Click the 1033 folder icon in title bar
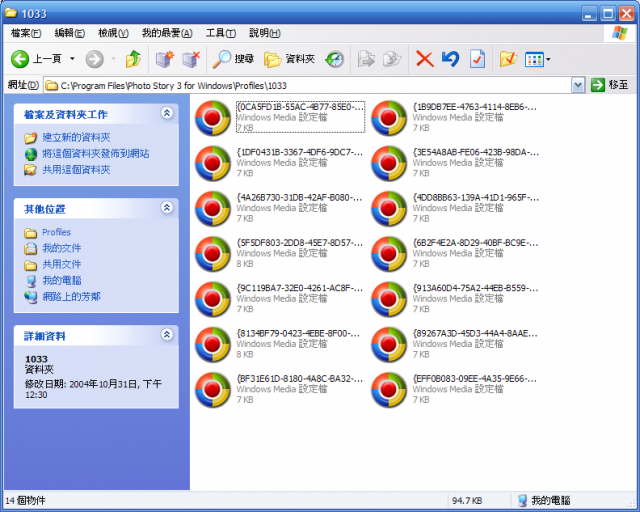The height and width of the screenshot is (512, 640). pyautogui.click(x=11, y=13)
